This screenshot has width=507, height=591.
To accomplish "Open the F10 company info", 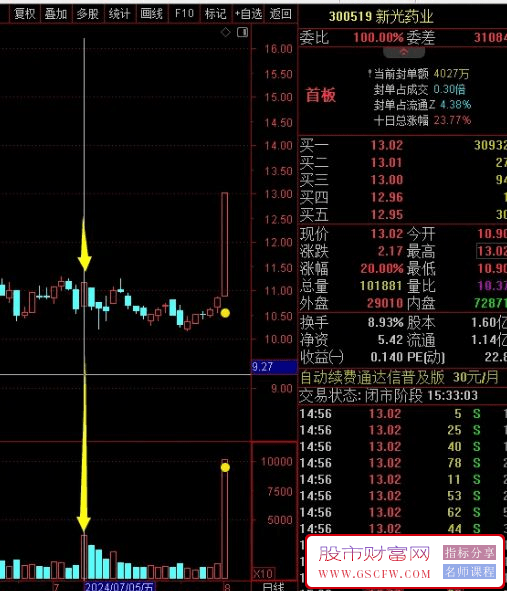I will (184, 14).
